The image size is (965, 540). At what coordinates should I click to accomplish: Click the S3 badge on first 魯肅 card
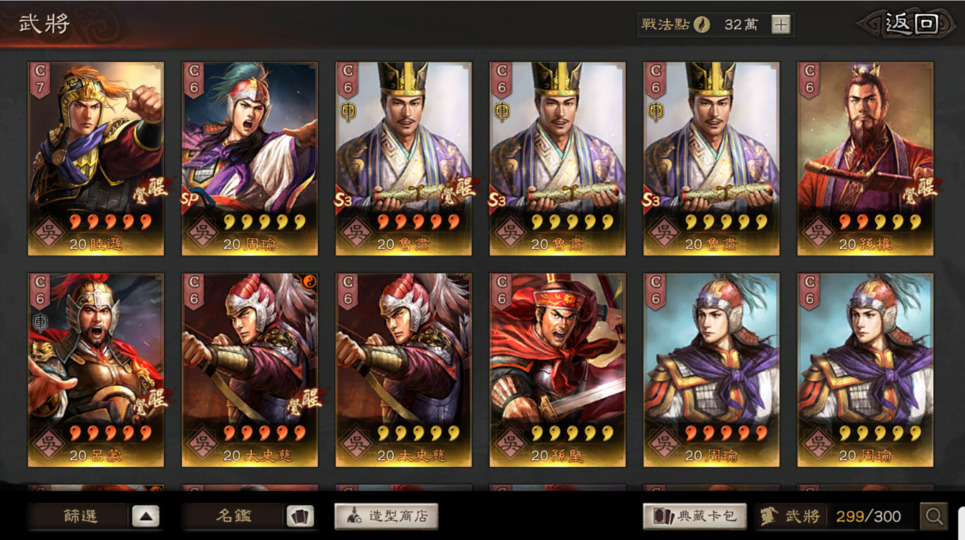click(x=344, y=199)
